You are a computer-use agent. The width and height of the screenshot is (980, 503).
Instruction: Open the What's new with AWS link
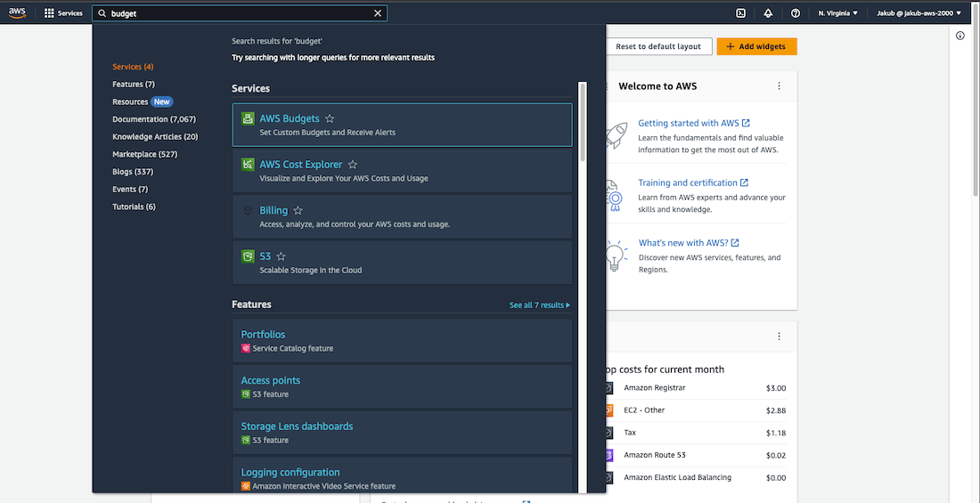coord(689,243)
